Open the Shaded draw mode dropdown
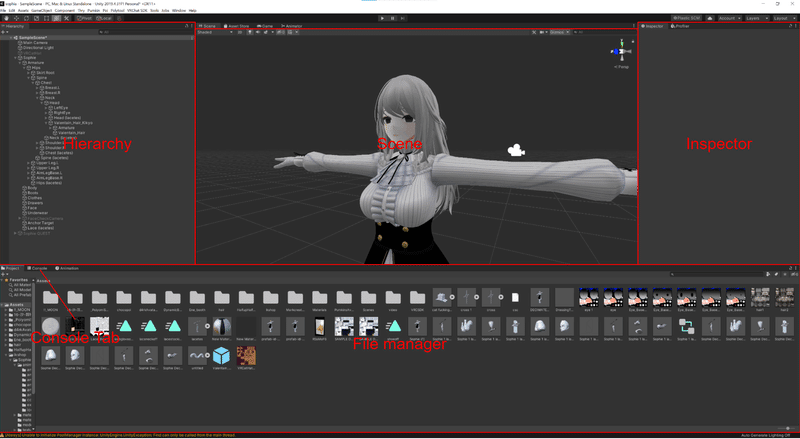The height and width of the screenshot is (439, 800). (x=215, y=32)
